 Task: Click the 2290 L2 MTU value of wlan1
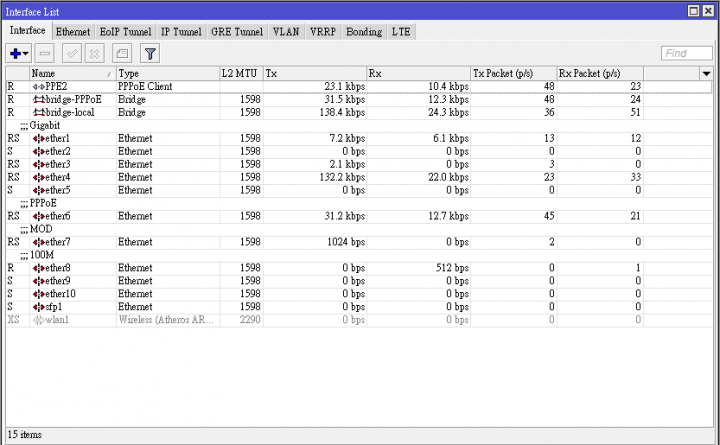[250, 320]
